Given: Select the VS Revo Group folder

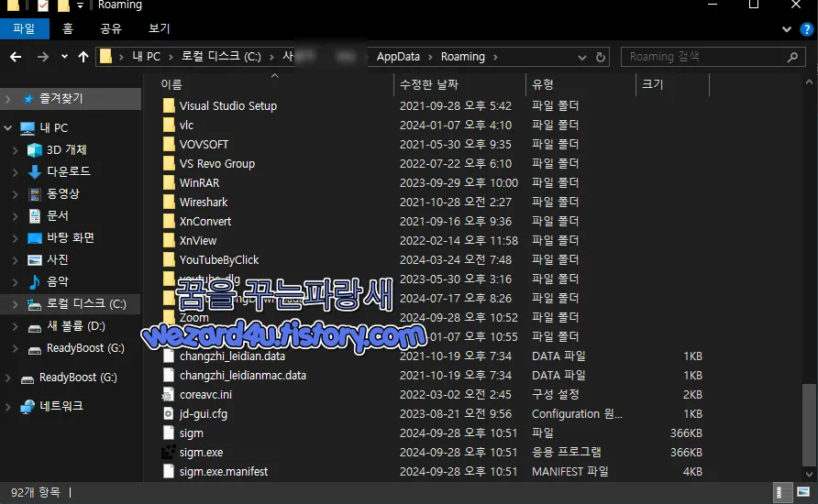Looking at the screenshot, I should pos(217,164).
